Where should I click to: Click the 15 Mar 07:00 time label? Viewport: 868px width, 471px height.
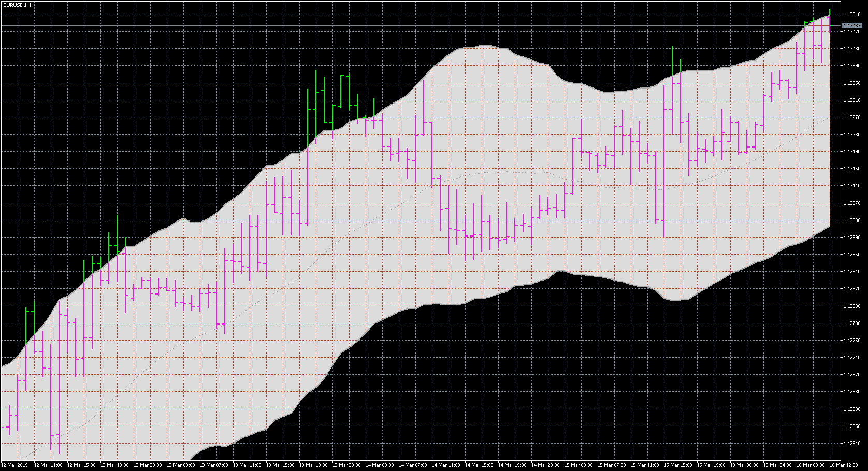612,465
